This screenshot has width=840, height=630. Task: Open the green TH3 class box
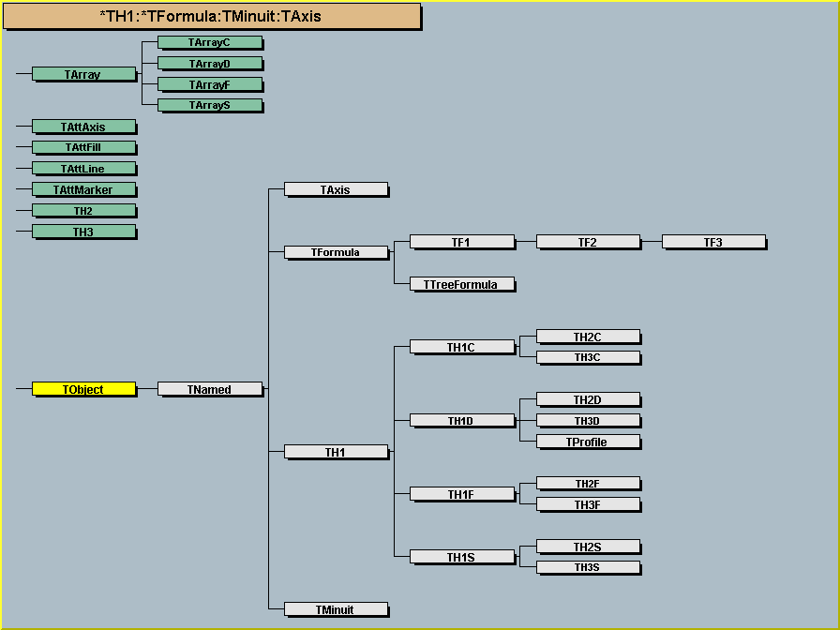click(83, 232)
